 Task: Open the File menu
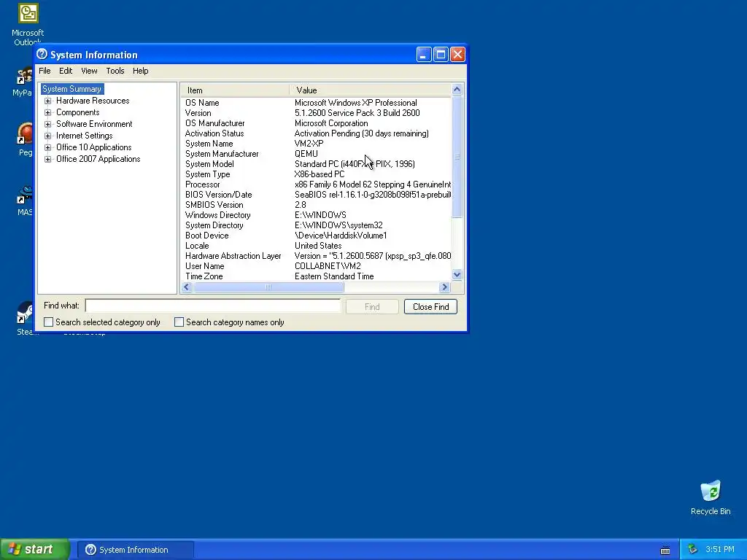(44, 71)
